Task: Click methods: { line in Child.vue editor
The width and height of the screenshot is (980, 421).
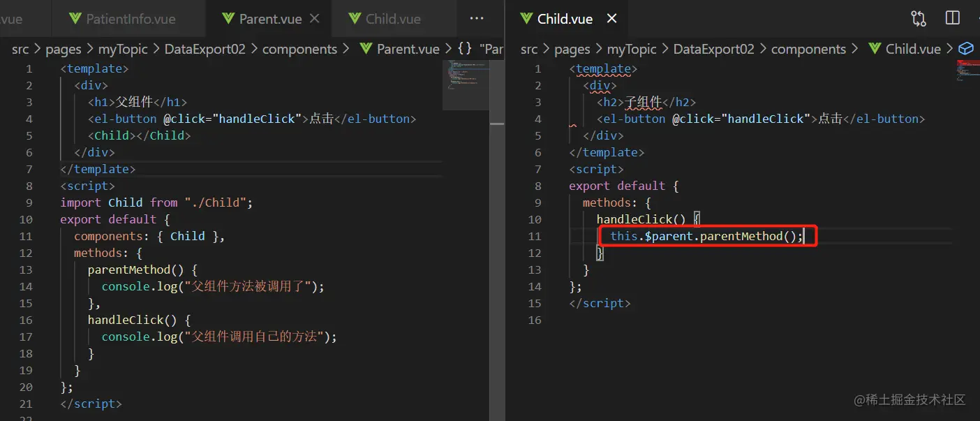Action: pos(617,202)
